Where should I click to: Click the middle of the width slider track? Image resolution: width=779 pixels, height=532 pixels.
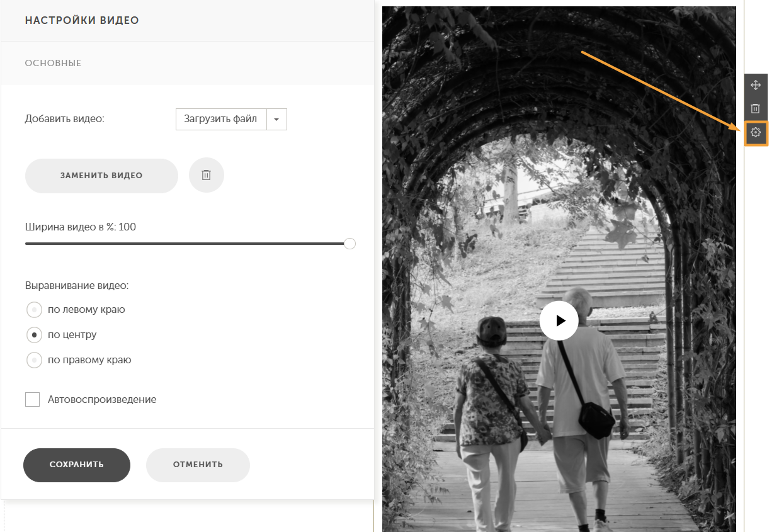[x=187, y=244]
